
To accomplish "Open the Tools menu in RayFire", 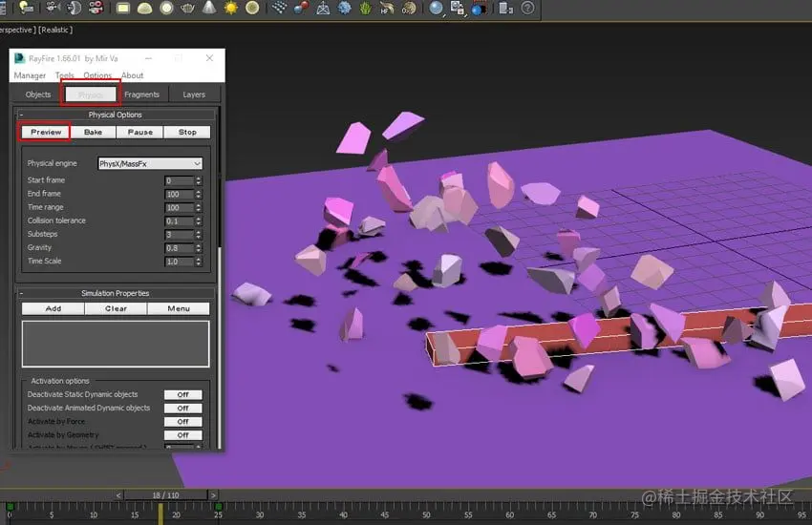I will pyautogui.click(x=65, y=75).
